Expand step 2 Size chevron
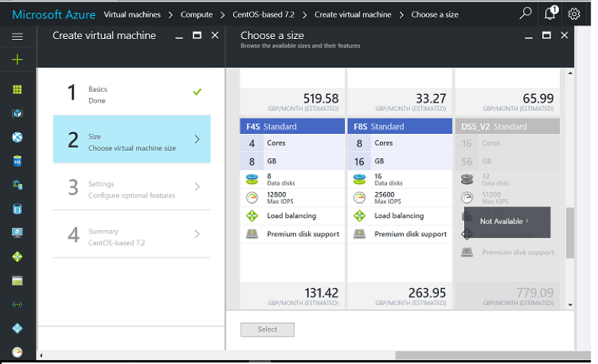 point(197,139)
